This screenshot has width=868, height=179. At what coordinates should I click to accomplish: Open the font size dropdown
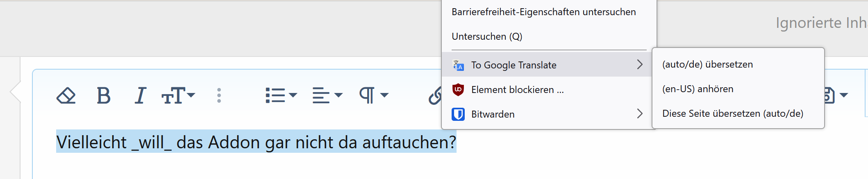(x=178, y=95)
